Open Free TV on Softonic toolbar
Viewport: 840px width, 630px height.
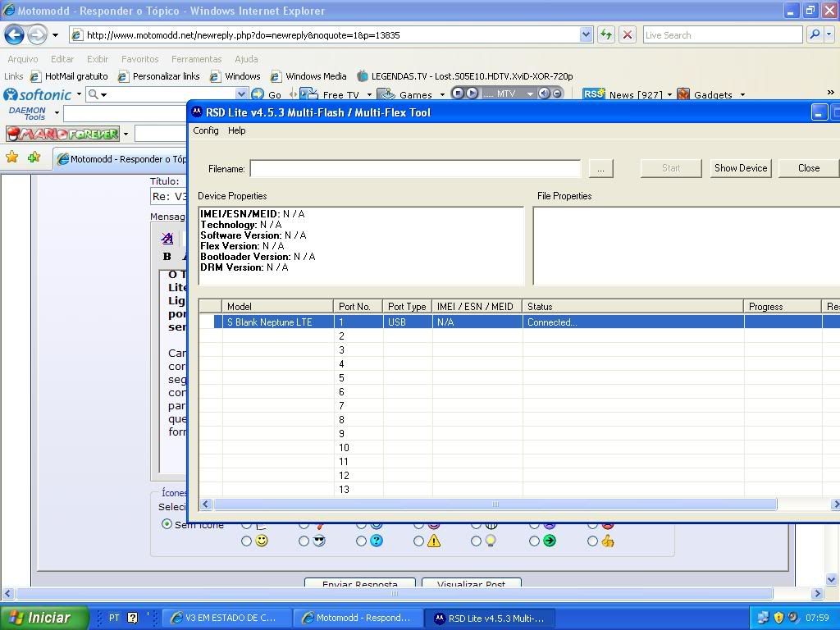pyautogui.click(x=330, y=95)
